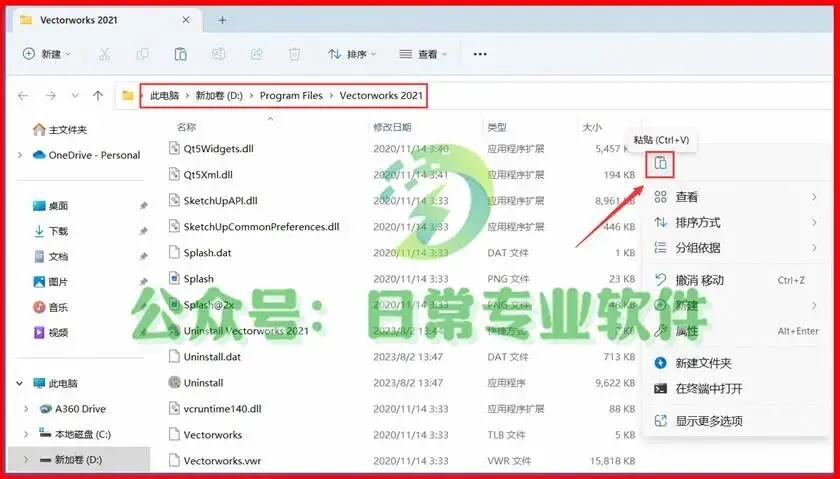Select the Uninstall application icon
The image size is (840, 479).
(174, 383)
